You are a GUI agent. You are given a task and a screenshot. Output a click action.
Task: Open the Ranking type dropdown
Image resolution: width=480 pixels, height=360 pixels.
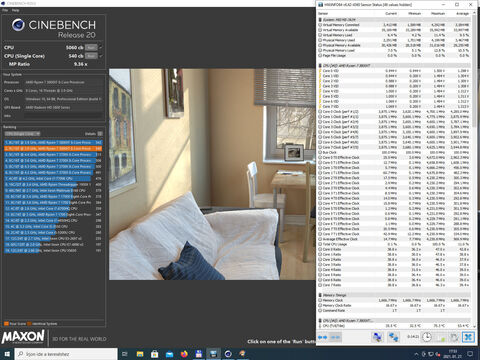[x=22, y=134]
